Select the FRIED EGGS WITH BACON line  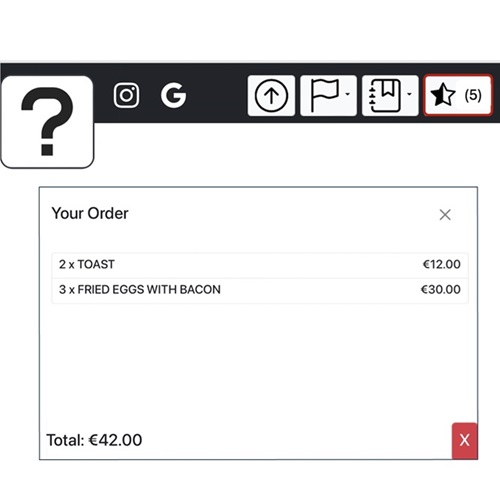[x=260, y=290]
